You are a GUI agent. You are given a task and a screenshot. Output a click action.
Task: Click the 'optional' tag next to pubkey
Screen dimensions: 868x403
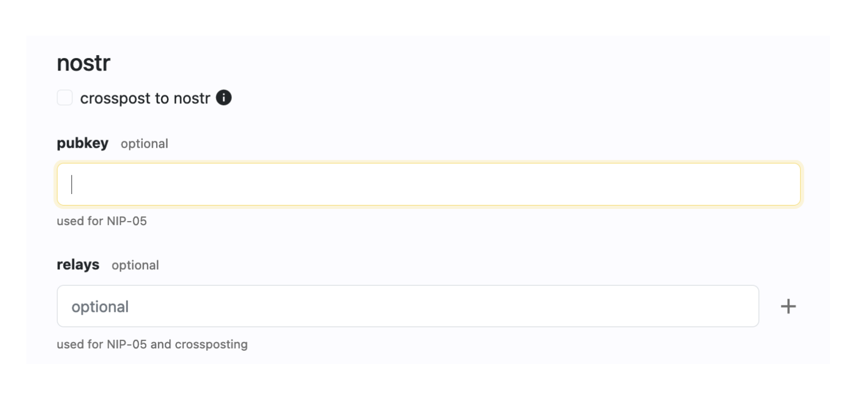point(144,144)
